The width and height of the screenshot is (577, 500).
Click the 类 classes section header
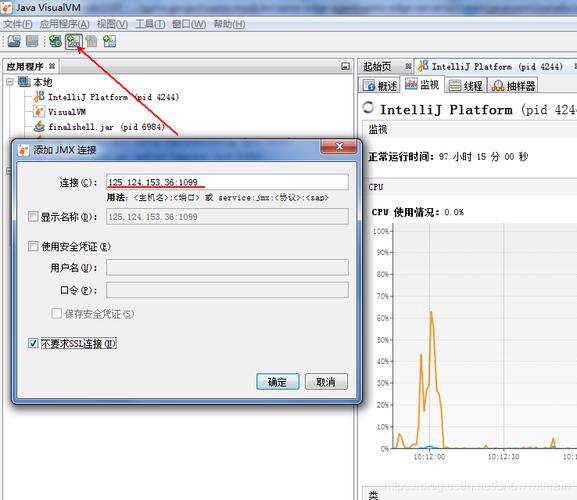(373, 494)
